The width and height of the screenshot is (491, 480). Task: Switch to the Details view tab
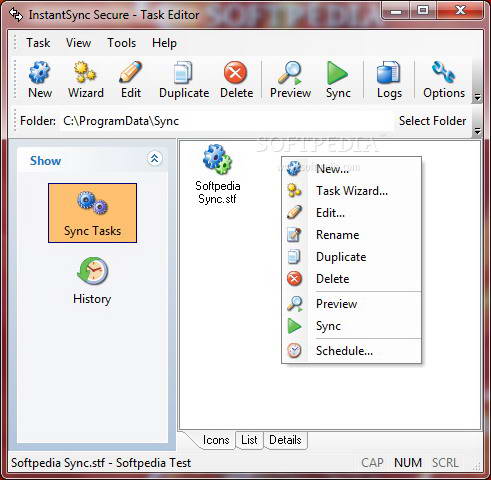point(285,440)
